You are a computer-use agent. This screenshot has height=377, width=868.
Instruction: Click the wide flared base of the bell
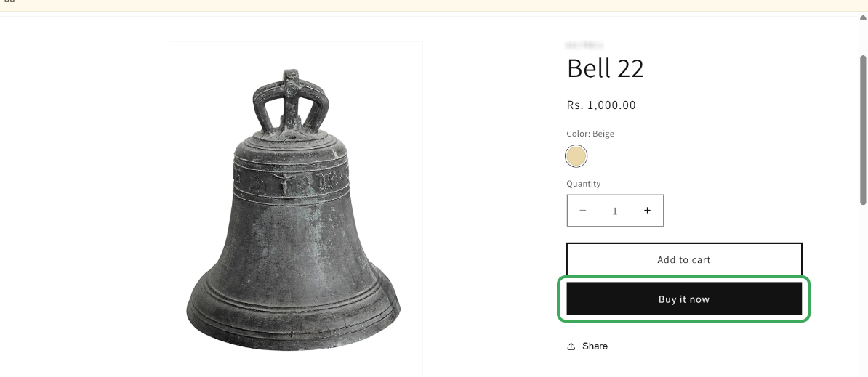tap(293, 312)
